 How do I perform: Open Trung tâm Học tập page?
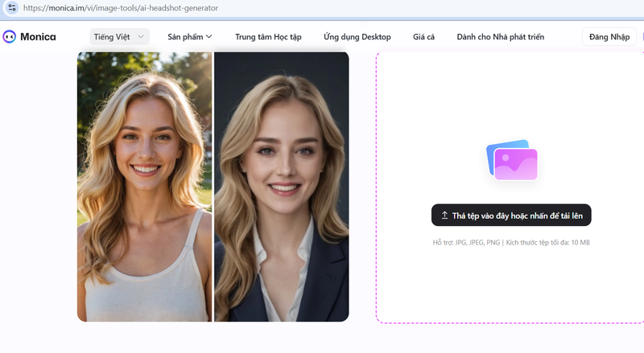(x=268, y=37)
